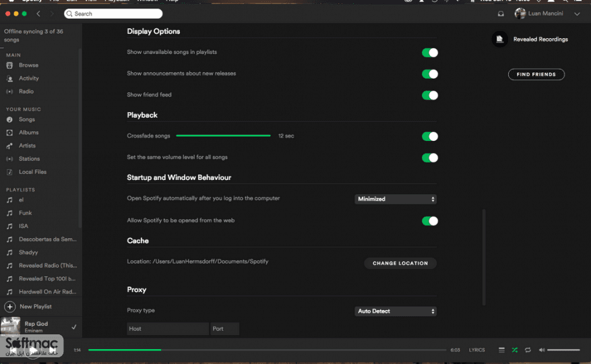591x364 pixels.
Task: Click the Stations icon in sidebar
Action: click(x=10, y=159)
